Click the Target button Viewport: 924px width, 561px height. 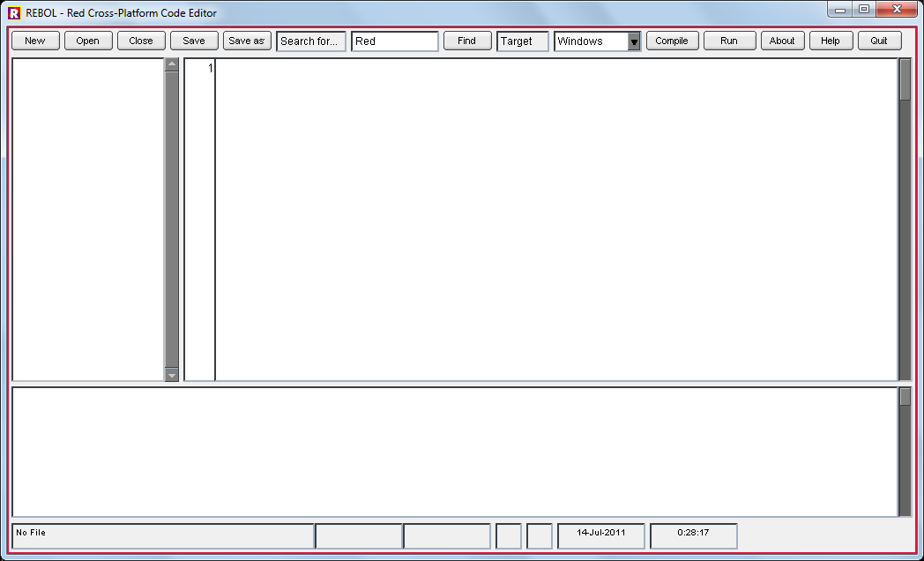coord(522,41)
